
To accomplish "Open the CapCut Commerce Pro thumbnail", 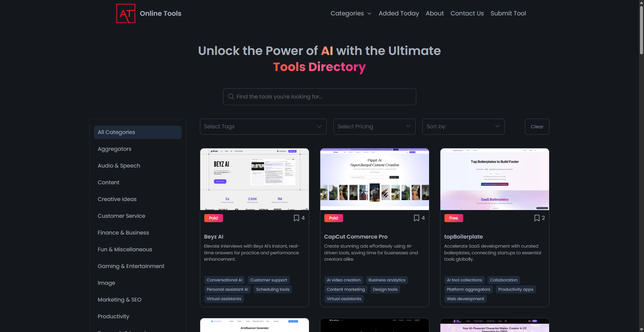I will coord(375,179).
